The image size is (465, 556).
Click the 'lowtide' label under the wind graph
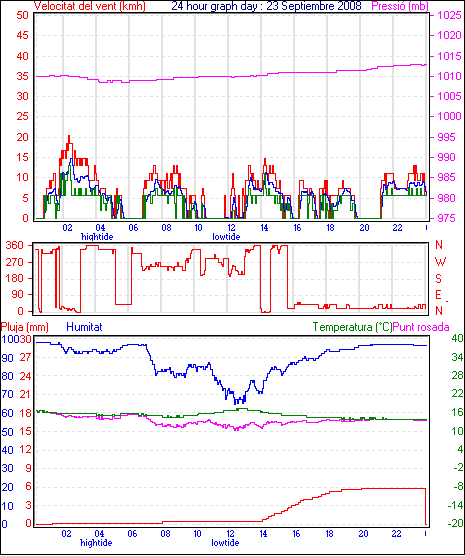tap(226, 237)
